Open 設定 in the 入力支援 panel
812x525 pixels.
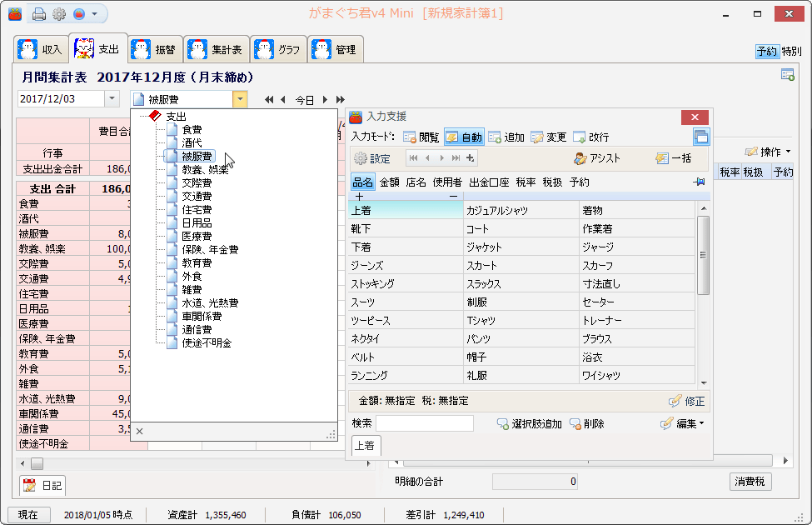tap(371, 158)
